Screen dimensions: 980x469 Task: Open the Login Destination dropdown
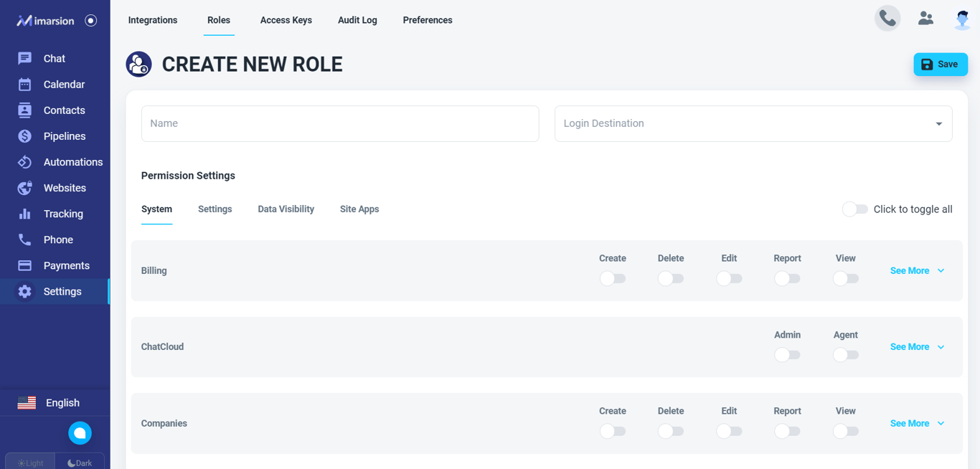point(753,123)
